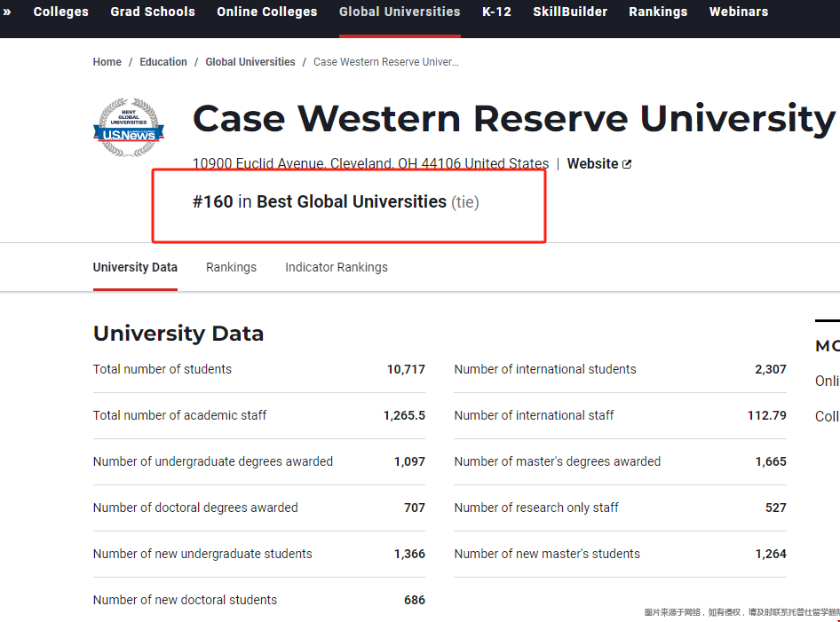Image resolution: width=840 pixels, height=622 pixels.
Task: Click the value 686
Action: click(415, 600)
